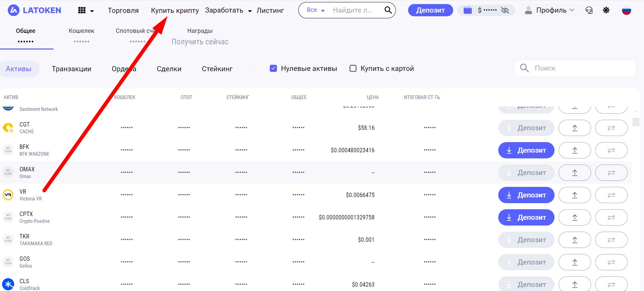Enable the Купить с картой checkbox
The width and height of the screenshot is (644, 291).
click(353, 69)
